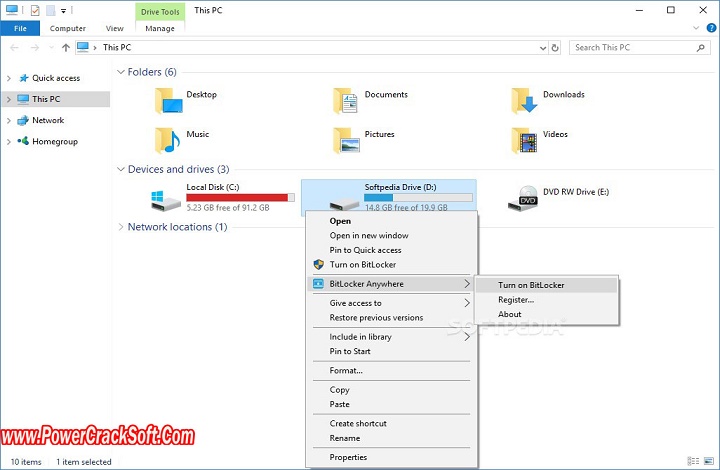Image resolution: width=720 pixels, height=470 pixels.
Task: Open the Desktop folder icon
Action: [170, 100]
